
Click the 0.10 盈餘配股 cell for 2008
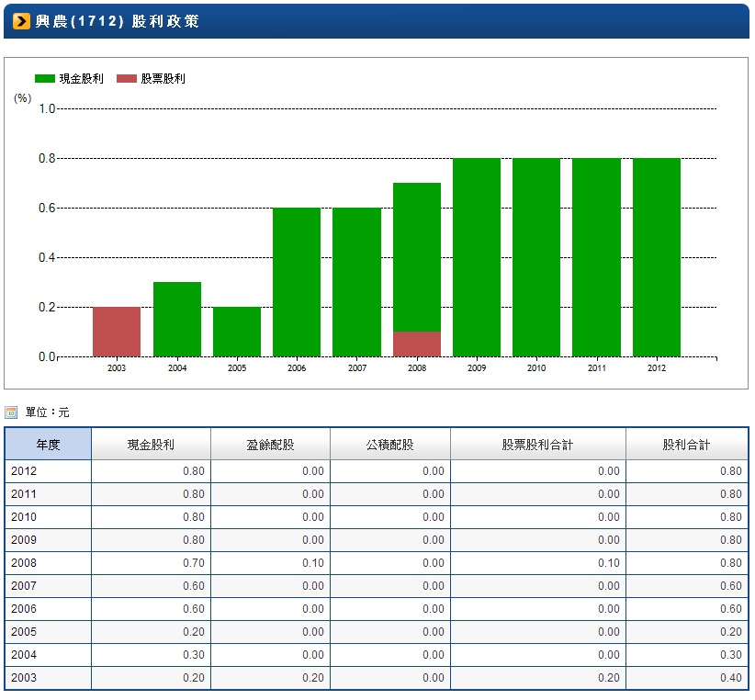click(x=270, y=563)
